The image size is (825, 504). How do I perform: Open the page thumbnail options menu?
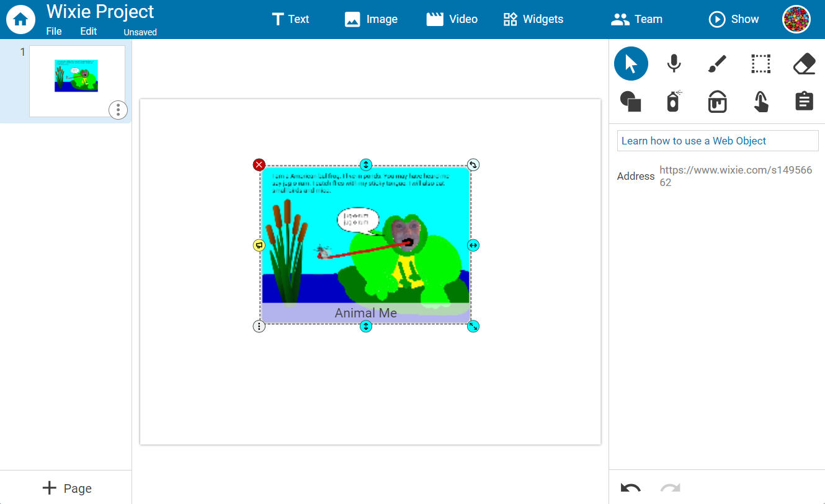pyautogui.click(x=118, y=110)
